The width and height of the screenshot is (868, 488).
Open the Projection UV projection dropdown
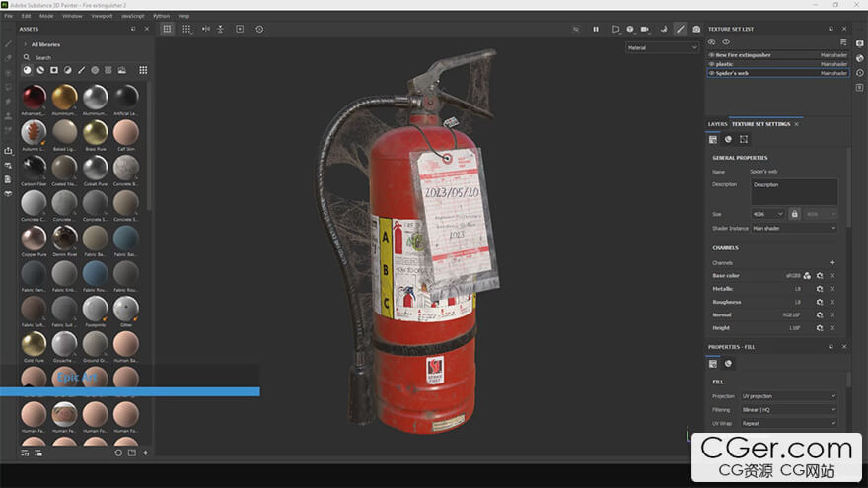(788, 396)
